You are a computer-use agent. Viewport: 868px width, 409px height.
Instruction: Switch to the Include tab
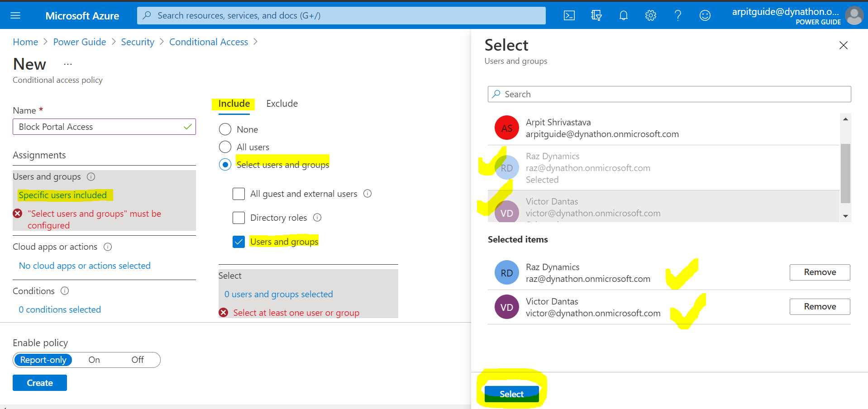234,104
